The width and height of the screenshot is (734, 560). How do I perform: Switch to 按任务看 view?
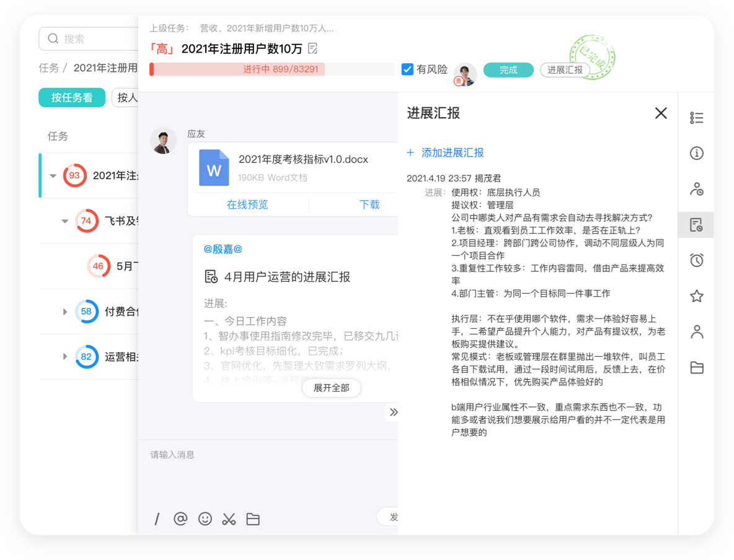(72, 97)
